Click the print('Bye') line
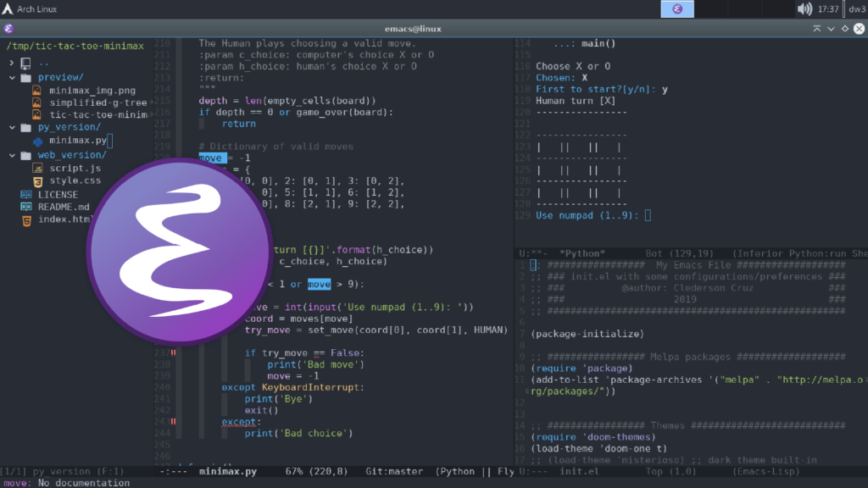Image resolution: width=868 pixels, height=488 pixels. pyautogui.click(x=279, y=399)
